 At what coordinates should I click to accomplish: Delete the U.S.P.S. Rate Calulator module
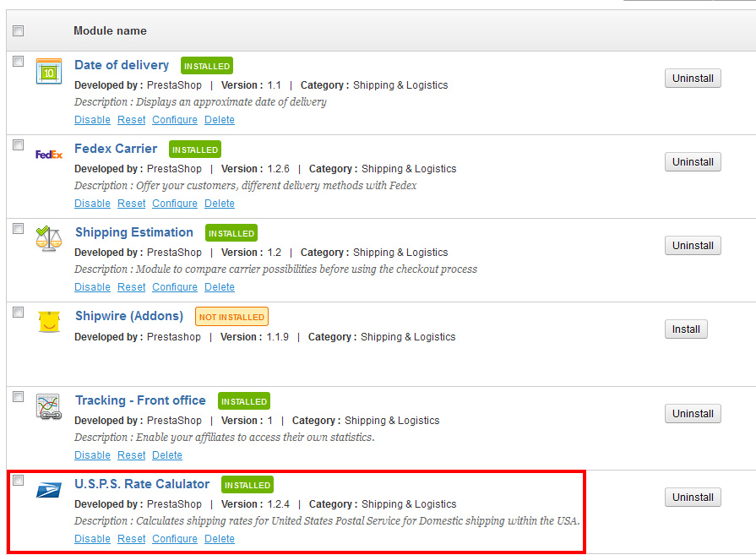pos(220,539)
